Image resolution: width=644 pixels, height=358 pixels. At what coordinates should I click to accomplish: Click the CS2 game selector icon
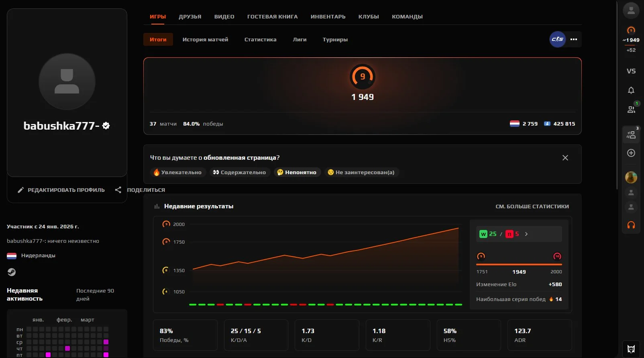(x=557, y=39)
